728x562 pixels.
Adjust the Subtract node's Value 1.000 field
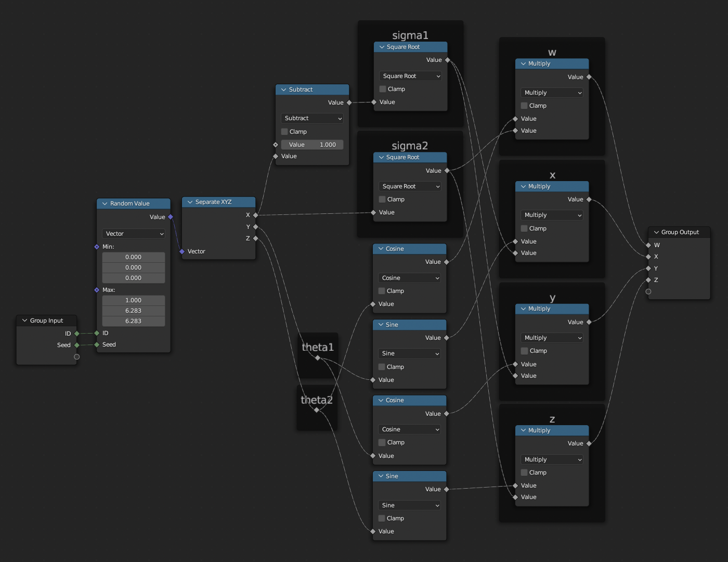[x=312, y=145]
